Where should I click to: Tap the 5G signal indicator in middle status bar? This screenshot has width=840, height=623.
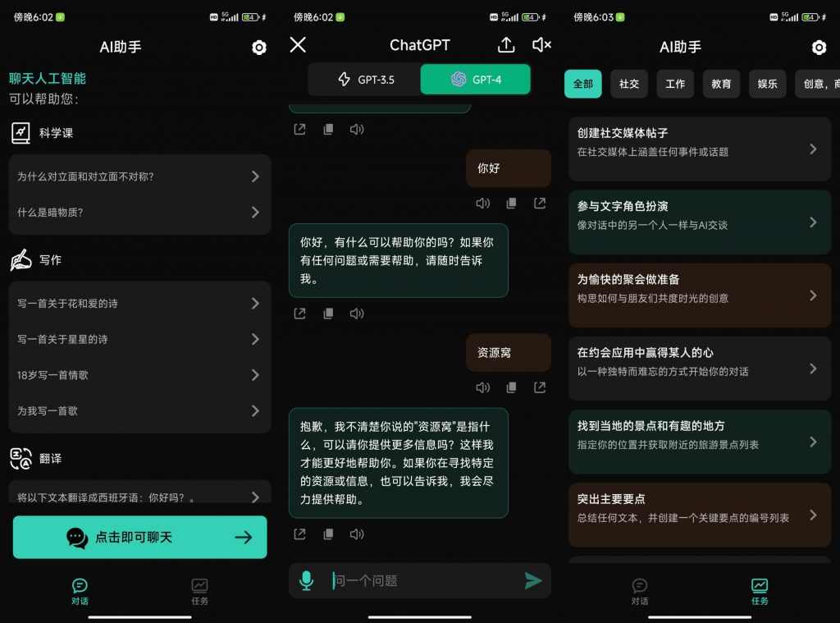(x=511, y=17)
